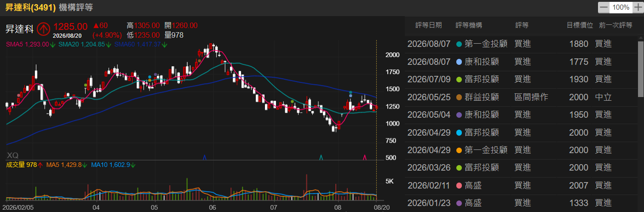Viewport: 644px width, 212px height.
Task: Click the zoom out minus button
Action: pyautogui.click(x=604, y=7)
